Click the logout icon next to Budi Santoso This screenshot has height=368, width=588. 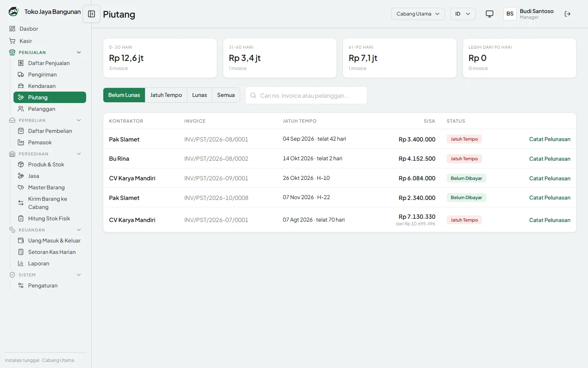pyautogui.click(x=568, y=14)
